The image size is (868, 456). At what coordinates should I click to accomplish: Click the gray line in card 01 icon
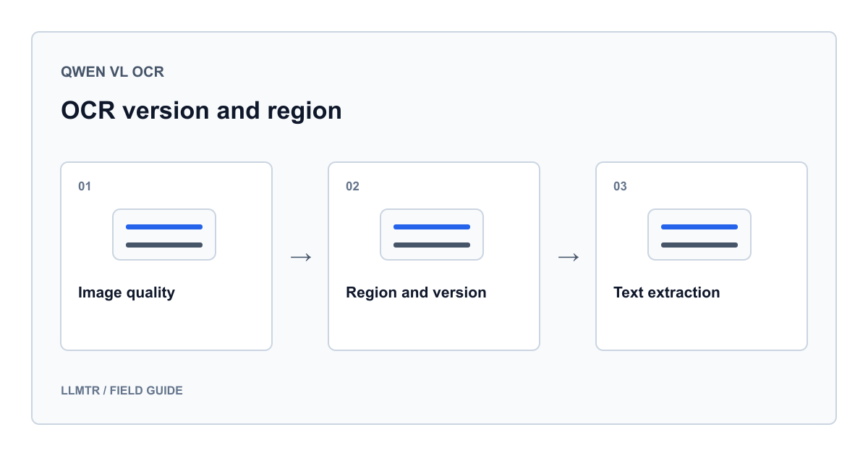coord(164,245)
